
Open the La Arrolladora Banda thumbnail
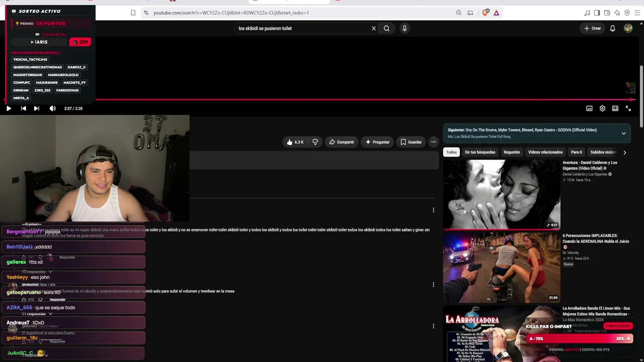tap(502, 333)
